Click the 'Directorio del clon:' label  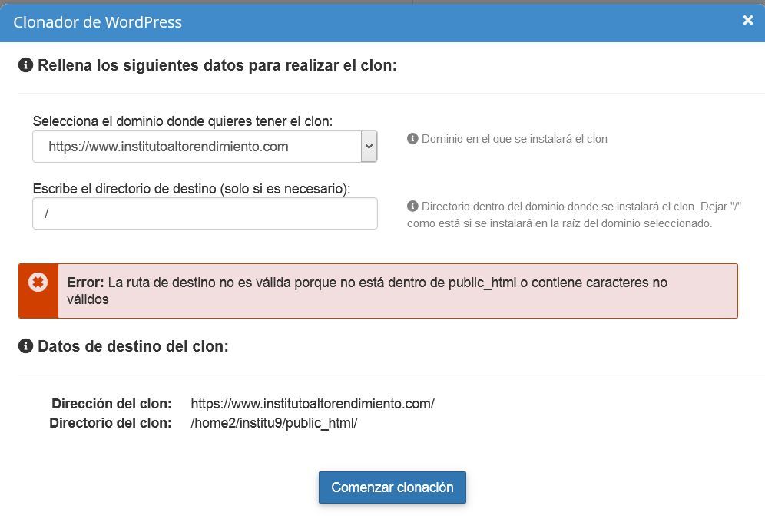(111, 423)
